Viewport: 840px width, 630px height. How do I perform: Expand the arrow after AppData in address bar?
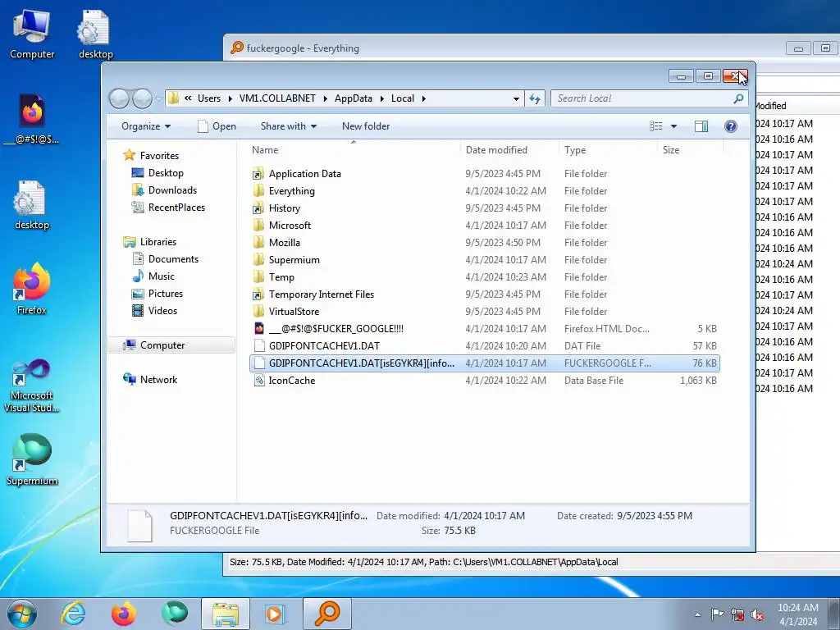coord(382,98)
